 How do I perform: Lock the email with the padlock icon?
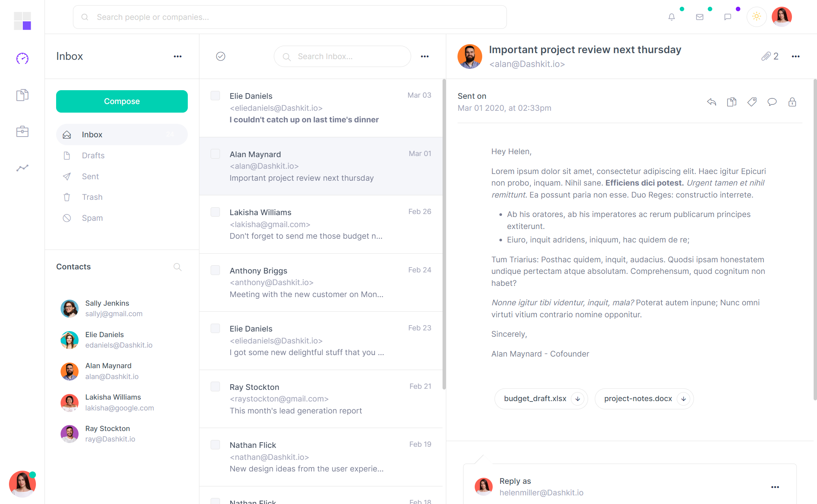pyautogui.click(x=792, y=102)
